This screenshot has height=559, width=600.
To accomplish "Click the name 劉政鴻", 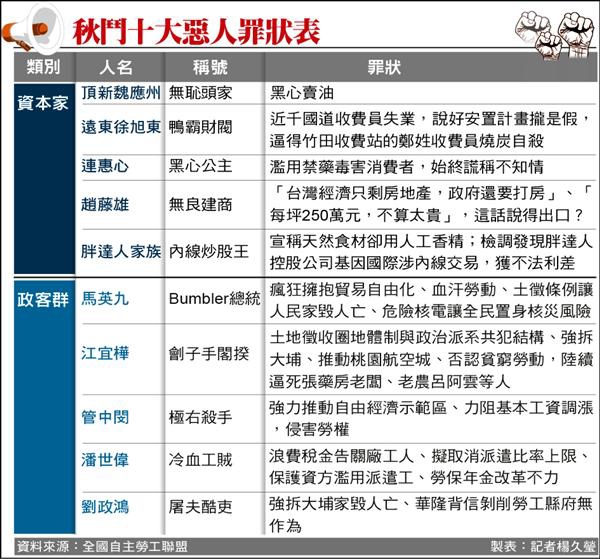I will point(105,507).
